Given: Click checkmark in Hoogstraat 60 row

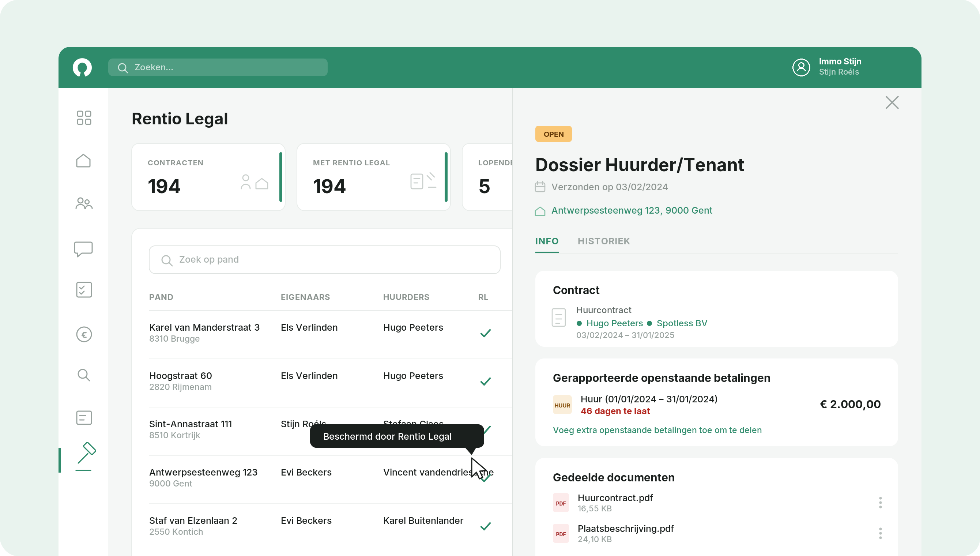Looking at the screenshot, I should (x=485, y=381).
